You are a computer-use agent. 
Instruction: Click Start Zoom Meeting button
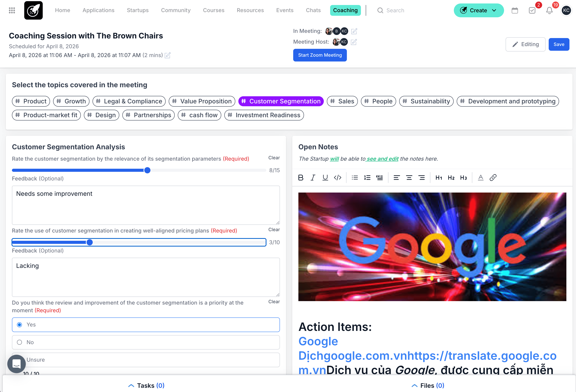point(320,55)
